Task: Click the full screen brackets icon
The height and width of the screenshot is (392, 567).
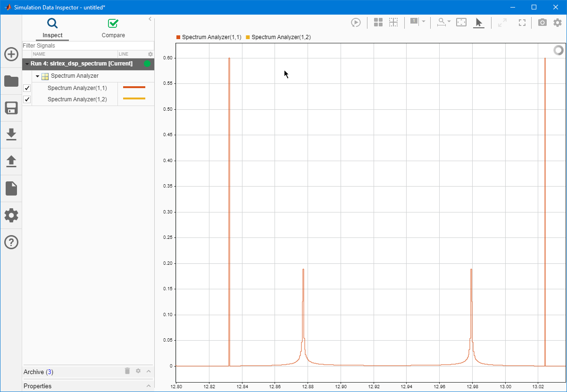Action: (522, 22)
